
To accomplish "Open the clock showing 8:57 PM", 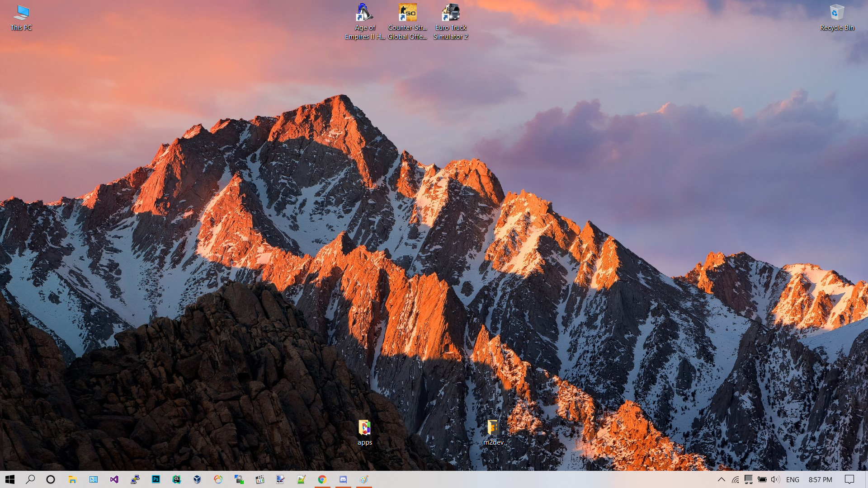I will pos(820,479).
